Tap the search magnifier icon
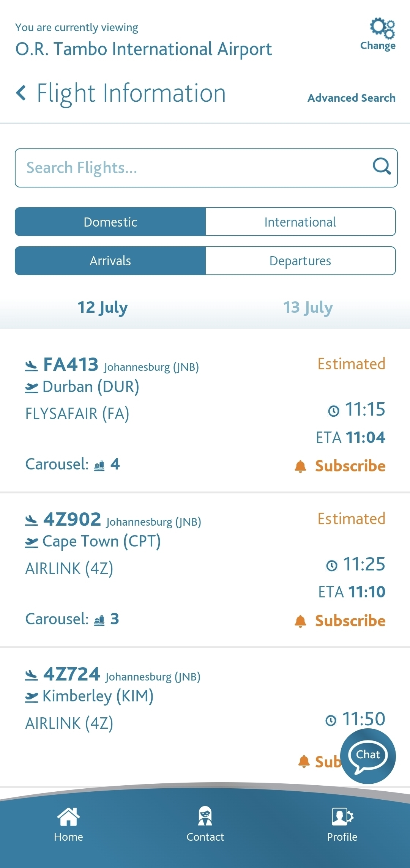 click(381, 166)
